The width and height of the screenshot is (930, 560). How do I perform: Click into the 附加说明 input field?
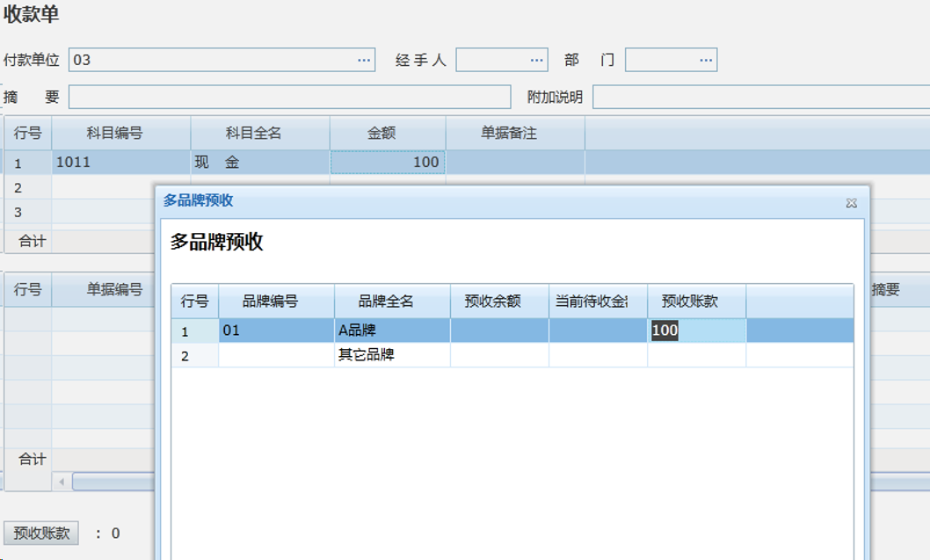coord(760,97)
